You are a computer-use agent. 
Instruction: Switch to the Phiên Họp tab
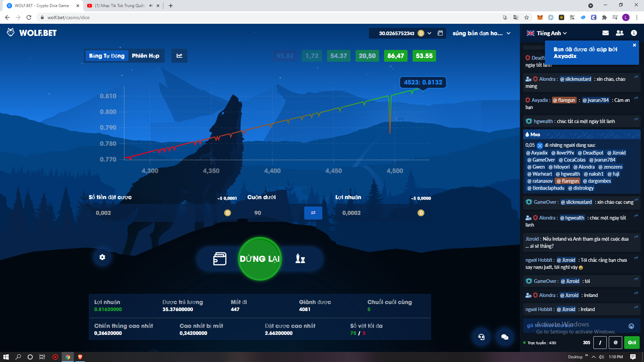click(x=146, y=56)
